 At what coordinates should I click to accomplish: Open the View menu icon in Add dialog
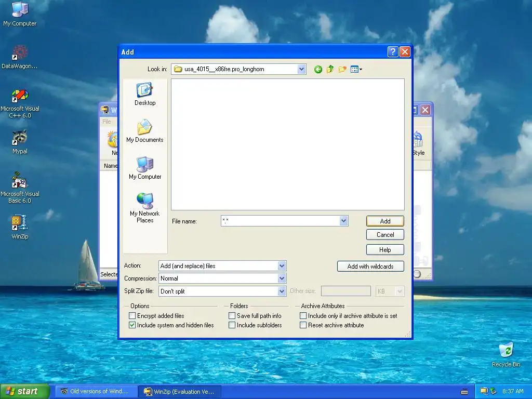(356, 70)
